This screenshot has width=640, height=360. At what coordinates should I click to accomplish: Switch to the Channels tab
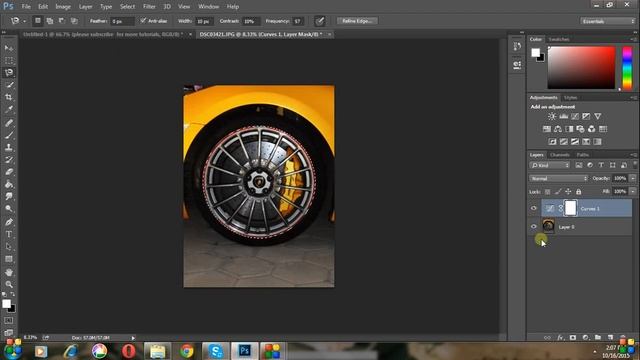point(560,155)
